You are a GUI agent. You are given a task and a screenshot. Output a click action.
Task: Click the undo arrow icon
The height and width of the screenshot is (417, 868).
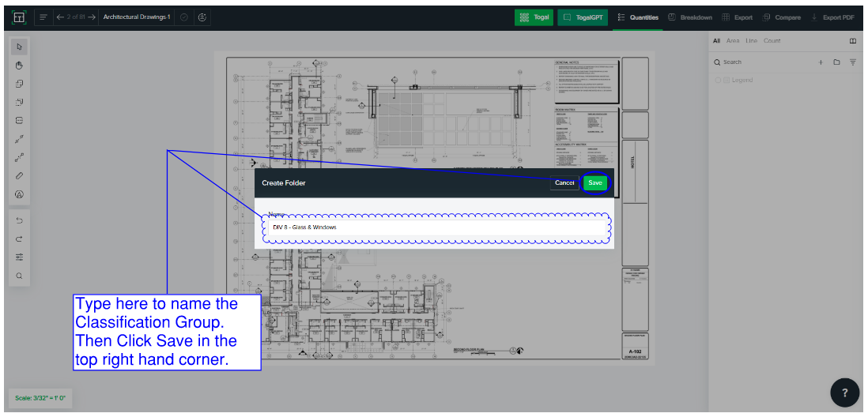(x=19, y=220)
